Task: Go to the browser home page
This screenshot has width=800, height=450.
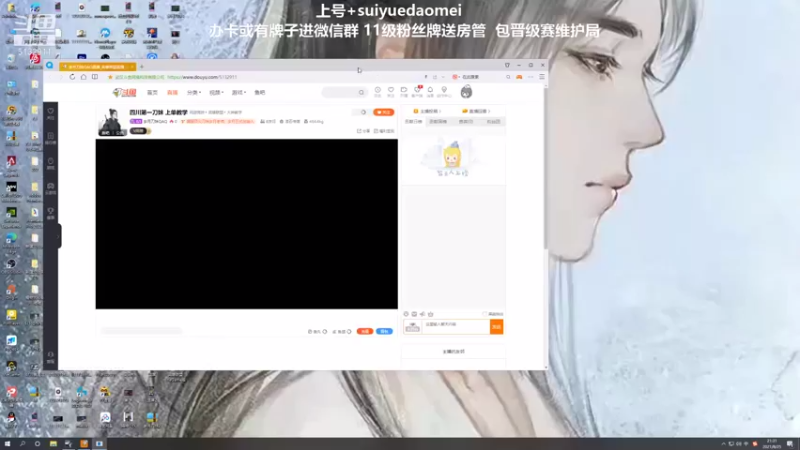Action: 83,77
